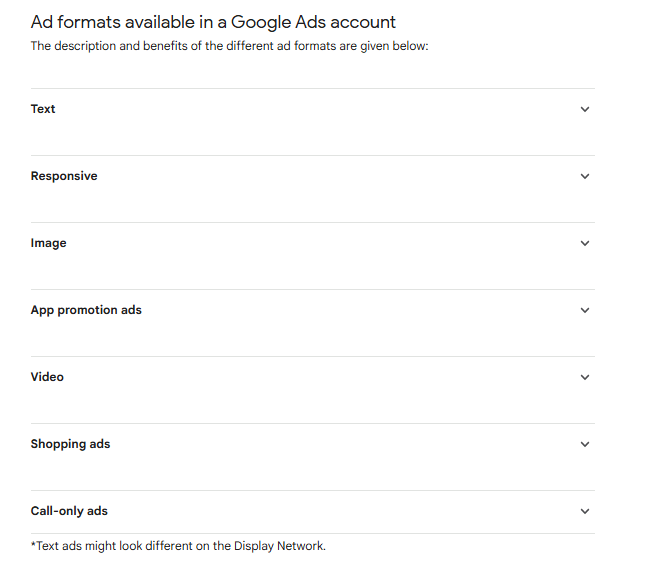Expand the Shopping ads title

[70, 444]
